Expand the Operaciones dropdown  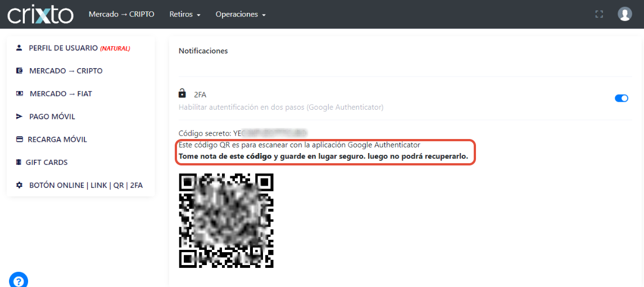pos(241,15)
